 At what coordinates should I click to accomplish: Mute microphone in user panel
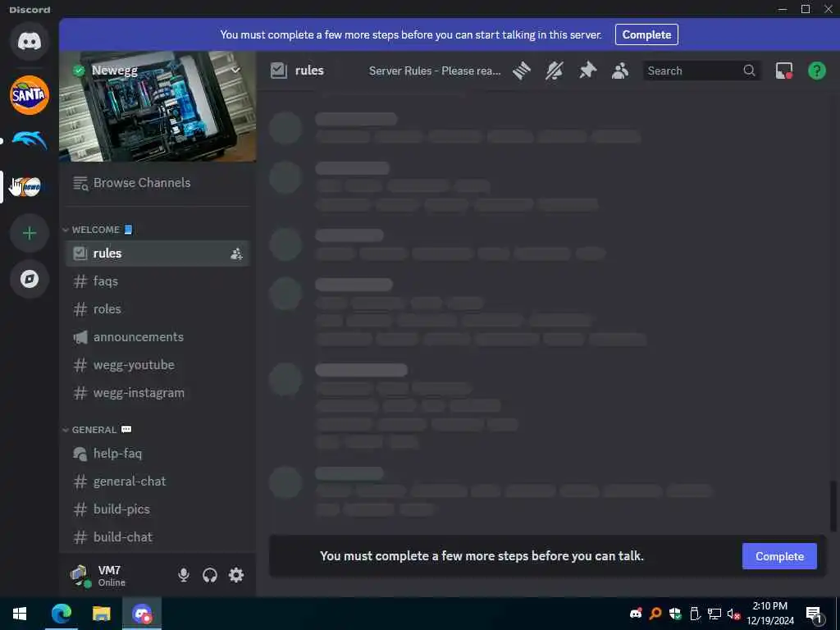[184, 575]
